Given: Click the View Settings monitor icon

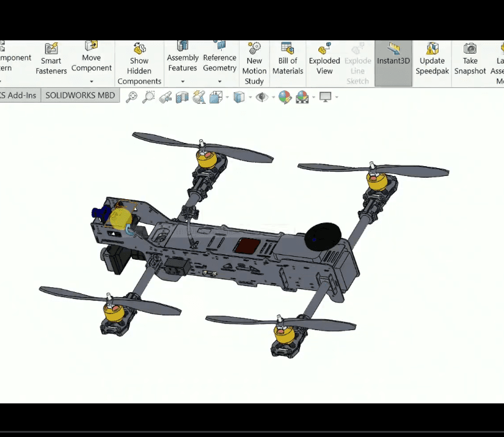Looking at the screenshot, I should (x=325, y=97).
